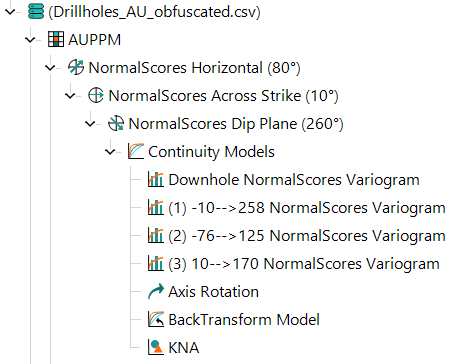Click the KNA shapes icon

[156, 347]
